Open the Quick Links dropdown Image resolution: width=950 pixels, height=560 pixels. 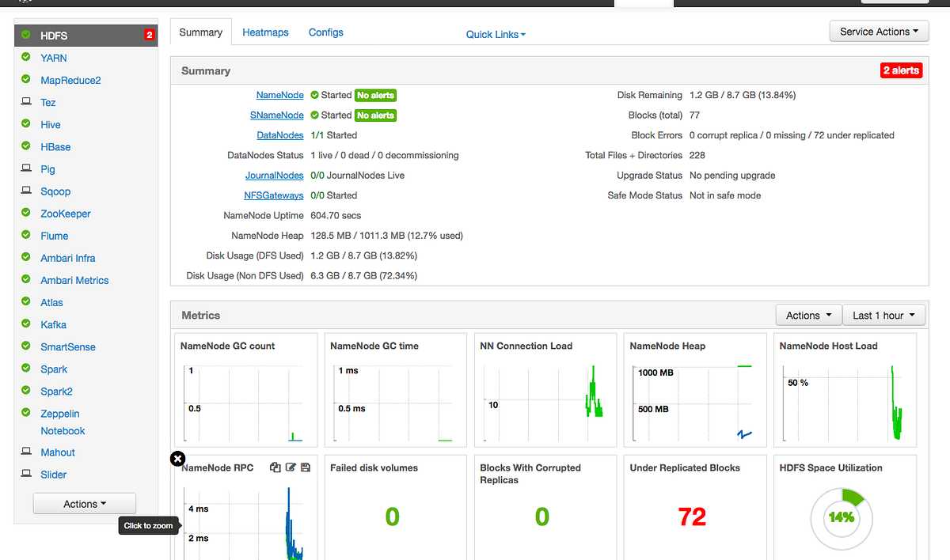(x=495, y=34)
